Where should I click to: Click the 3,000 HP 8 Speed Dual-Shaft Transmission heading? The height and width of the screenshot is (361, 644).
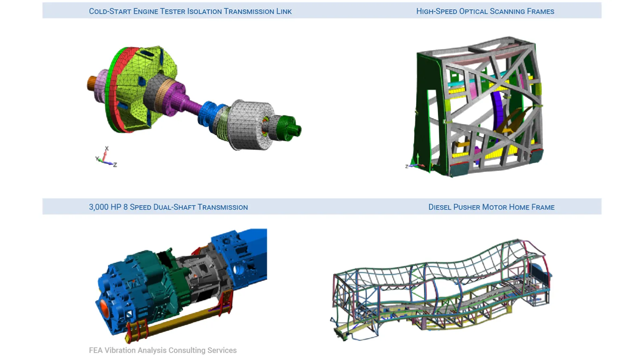click(x=168, y=207)
